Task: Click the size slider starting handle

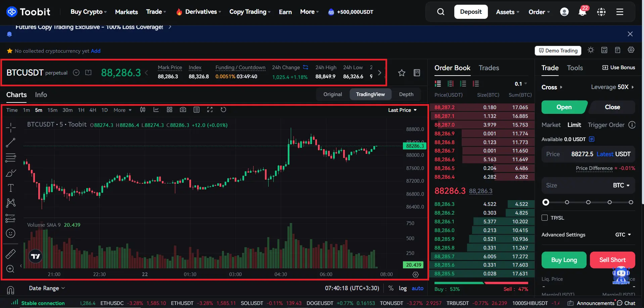Action: tap(546, 202)
